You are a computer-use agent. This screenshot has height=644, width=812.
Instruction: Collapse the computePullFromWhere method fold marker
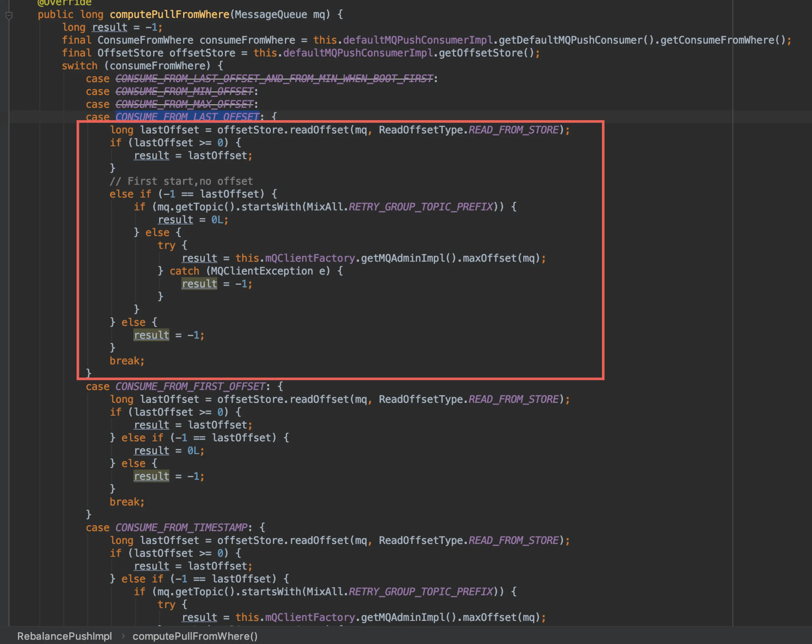(9, 16)
